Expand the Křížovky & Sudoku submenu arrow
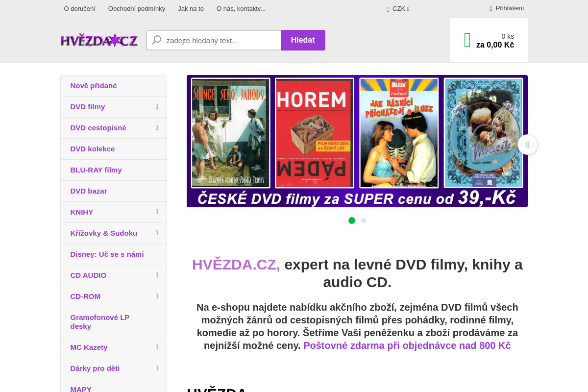 pos(157,233)
